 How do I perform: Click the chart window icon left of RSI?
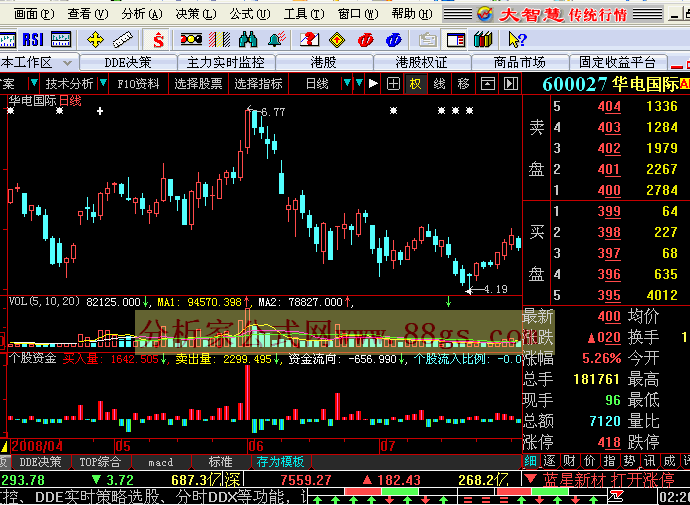(x=7, y=40)
